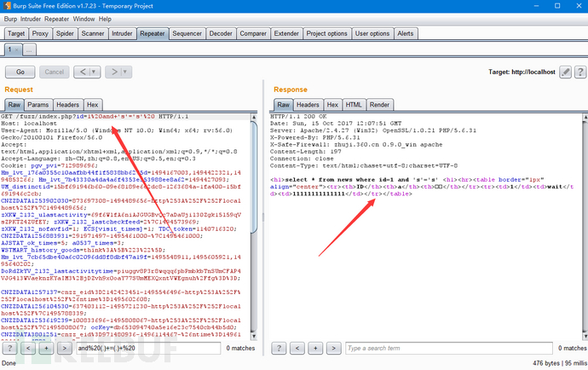Click request pane scrollbar up arrow
588x370 pixels.
coord(254,117)
